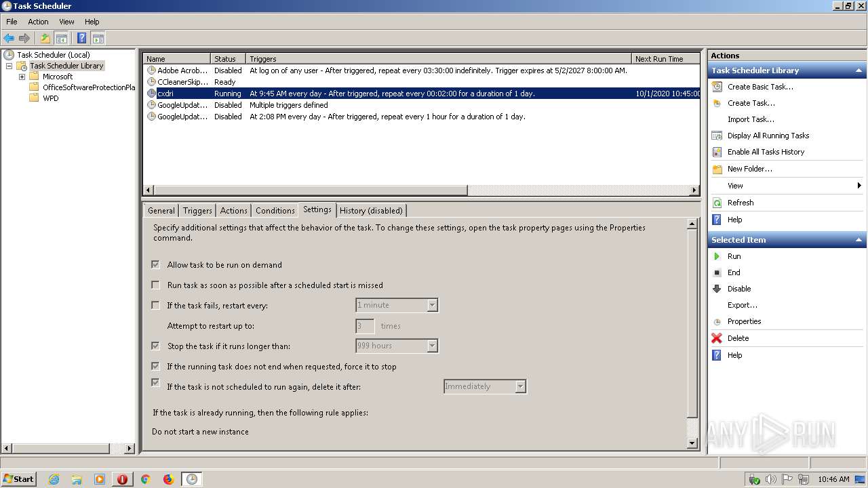Click the green Refresh icon
Viewport: 868px width, 488px height.
pos(717,203)
